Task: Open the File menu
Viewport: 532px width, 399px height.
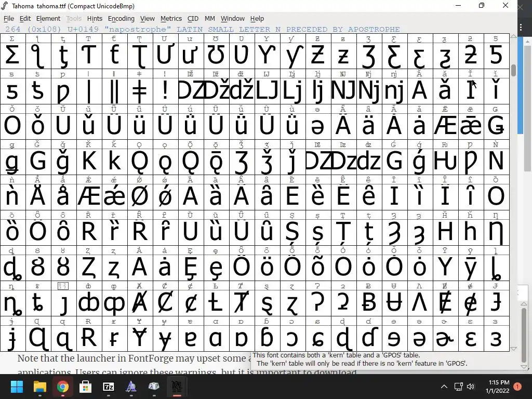Action: coord(8,19)
